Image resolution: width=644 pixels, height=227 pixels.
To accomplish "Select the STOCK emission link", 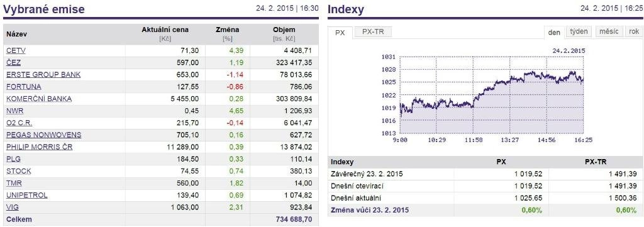I will point(18,171).
